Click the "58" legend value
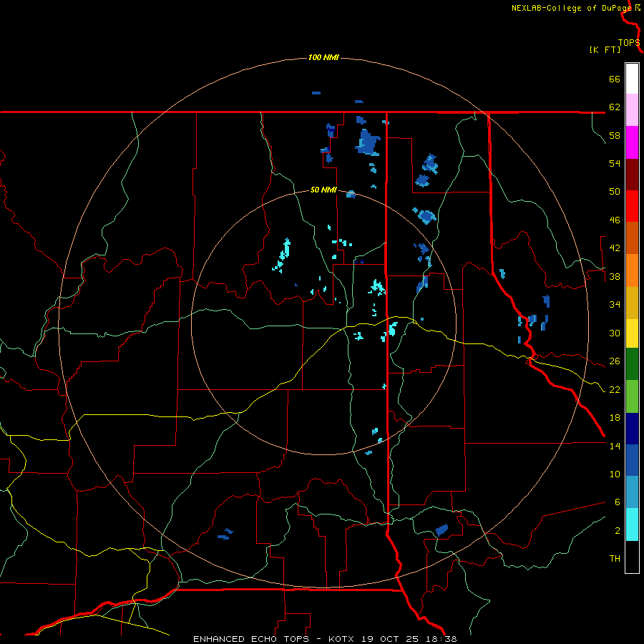This screenshot has height=644, width=644. point(615,135)
